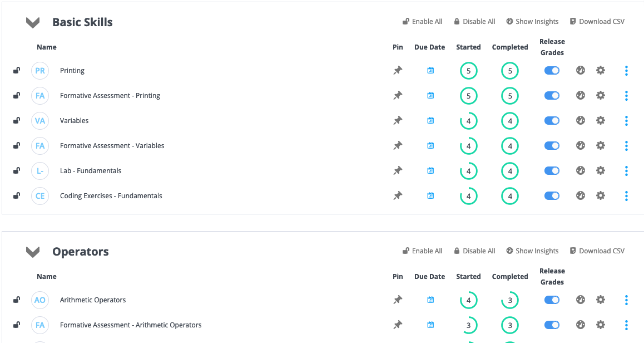The image size is (644, 343).
Task: Pin the Printing assignment
Action: (x=398, y=71)
